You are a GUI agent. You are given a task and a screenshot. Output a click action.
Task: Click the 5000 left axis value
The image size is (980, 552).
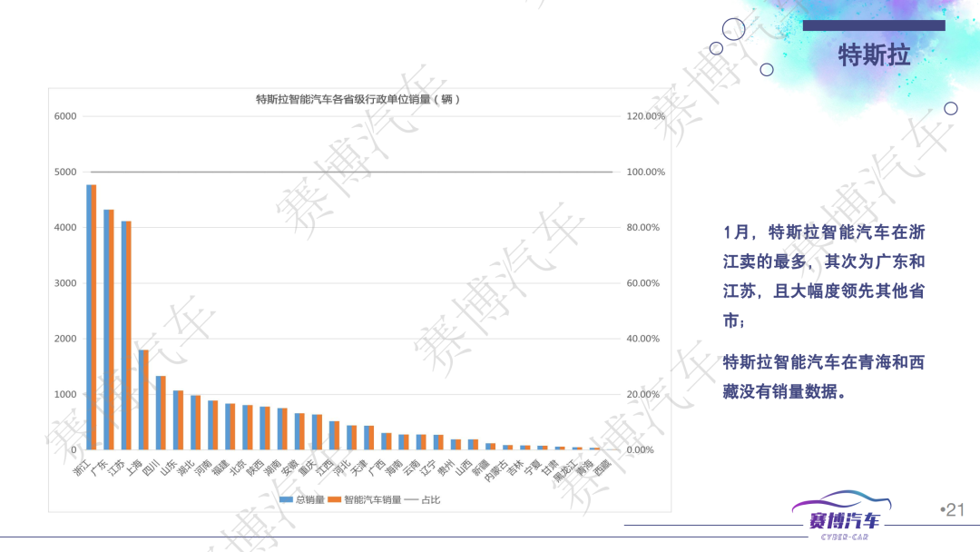tap(65, 172)
